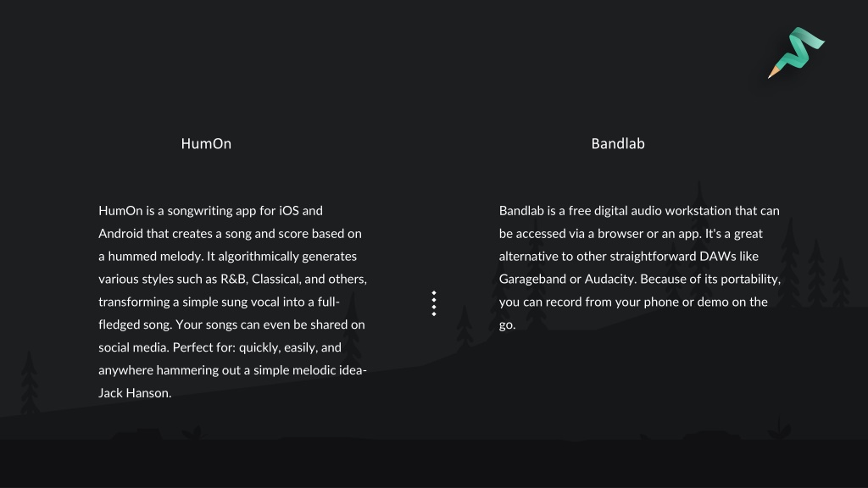
Task: Select the HumOn heading
Action: coord(206,144)
